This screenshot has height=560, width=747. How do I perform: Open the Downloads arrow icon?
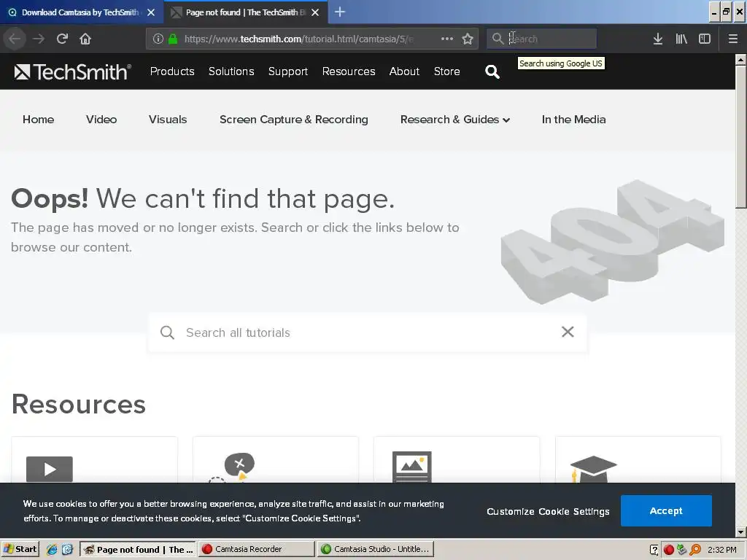coord(658,39)
